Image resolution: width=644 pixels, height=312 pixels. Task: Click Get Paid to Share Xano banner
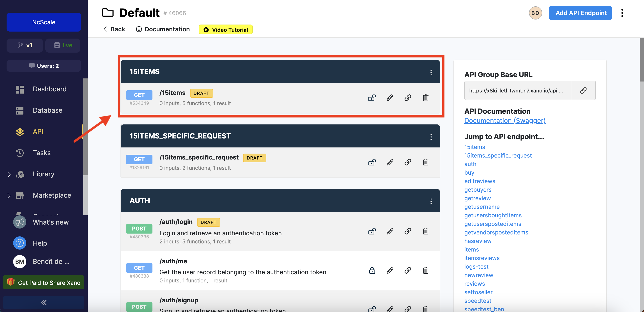coord(44,283)
